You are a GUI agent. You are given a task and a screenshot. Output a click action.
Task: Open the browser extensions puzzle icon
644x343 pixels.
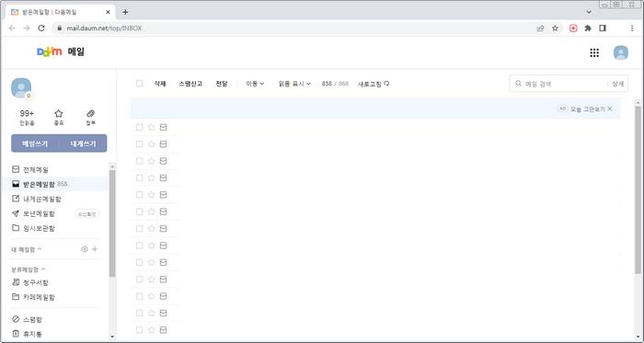(588, 29)
